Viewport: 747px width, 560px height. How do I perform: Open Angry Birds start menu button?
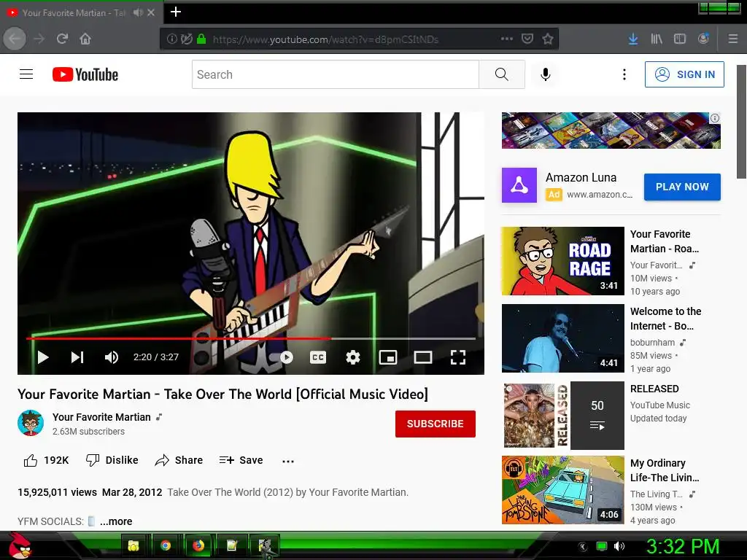[20, 545]
